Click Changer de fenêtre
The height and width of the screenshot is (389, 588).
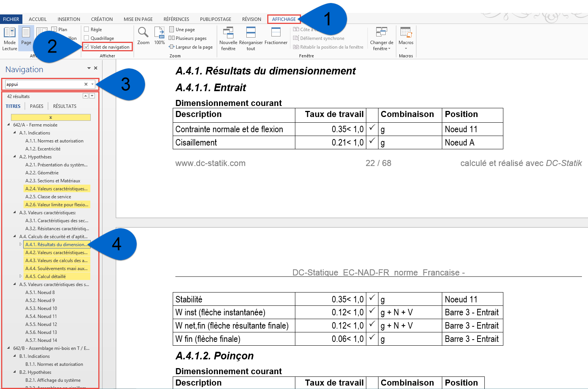[x=381, y=38]
